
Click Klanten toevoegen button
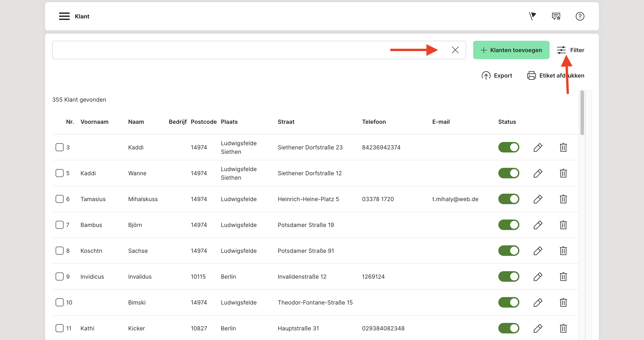[511, 50]
